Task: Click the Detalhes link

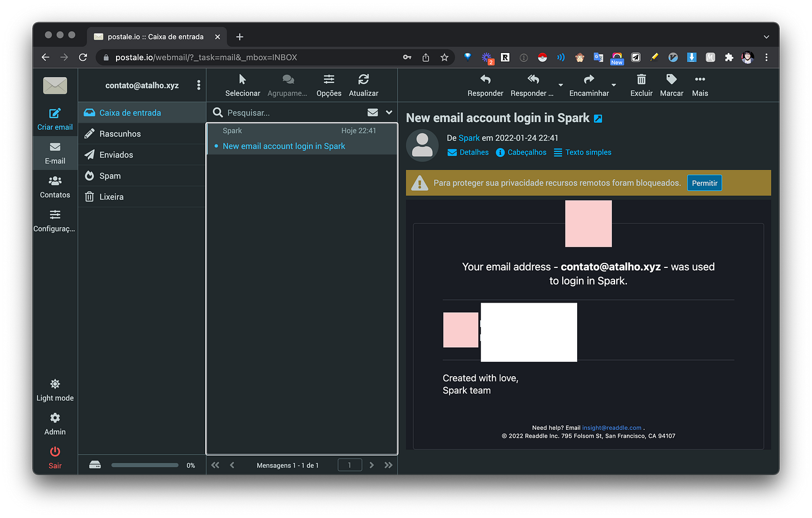Action: click(468, 152)
